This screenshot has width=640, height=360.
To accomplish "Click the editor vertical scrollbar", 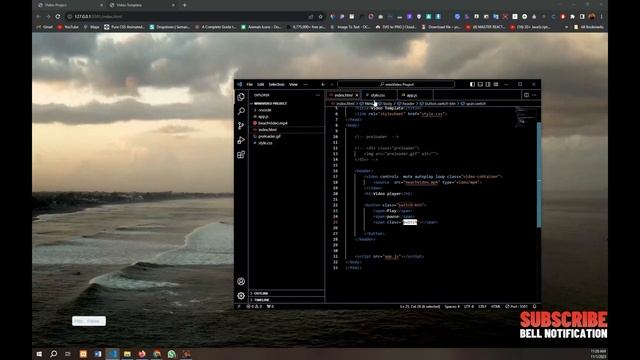I will point(539,175).
